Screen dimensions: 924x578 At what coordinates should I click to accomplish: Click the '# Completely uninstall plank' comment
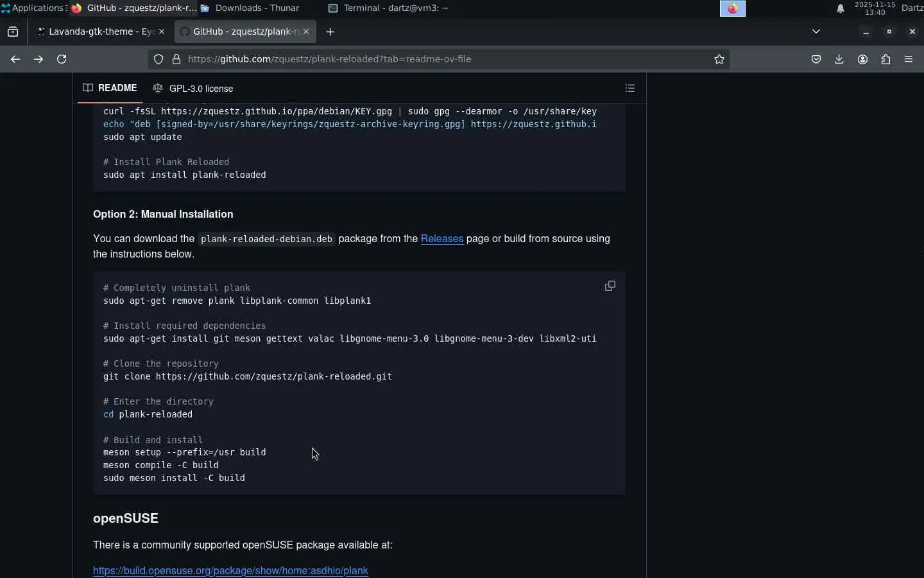(177, 288)
